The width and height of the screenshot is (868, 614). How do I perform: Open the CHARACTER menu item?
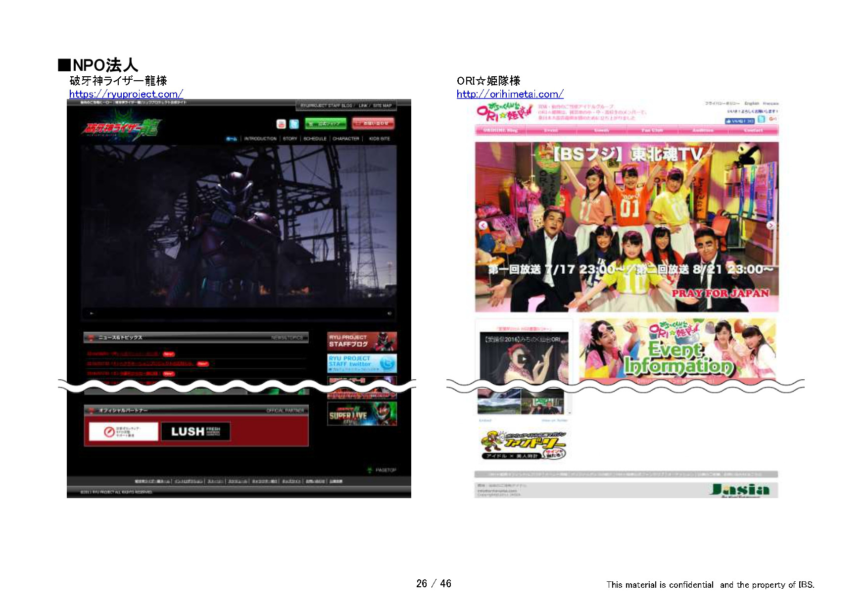click(346, 139)
